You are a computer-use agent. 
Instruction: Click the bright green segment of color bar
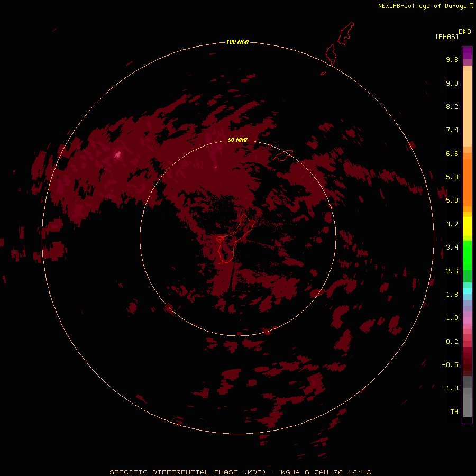point(467,255)
